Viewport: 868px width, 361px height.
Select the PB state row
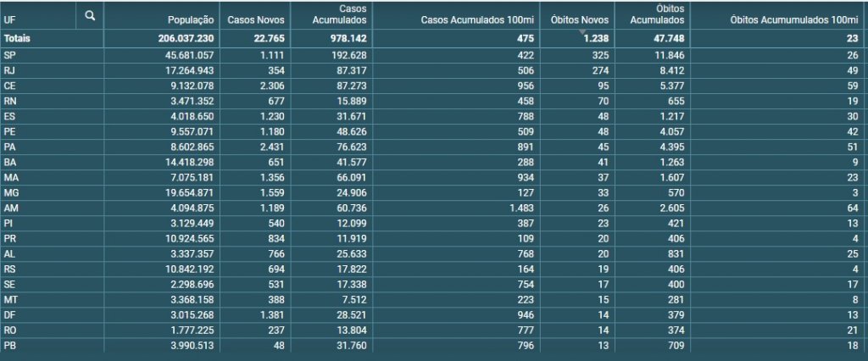click(x=432, y=346)
